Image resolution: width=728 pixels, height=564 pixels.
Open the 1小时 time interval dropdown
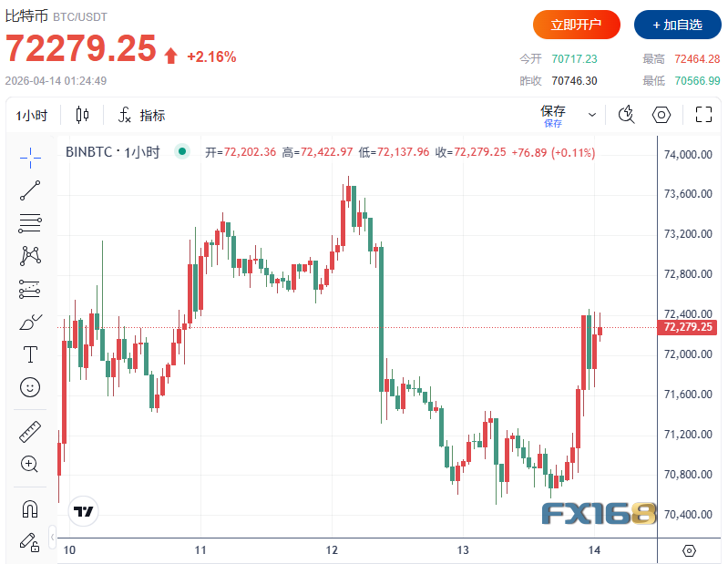tap(32, 115)
